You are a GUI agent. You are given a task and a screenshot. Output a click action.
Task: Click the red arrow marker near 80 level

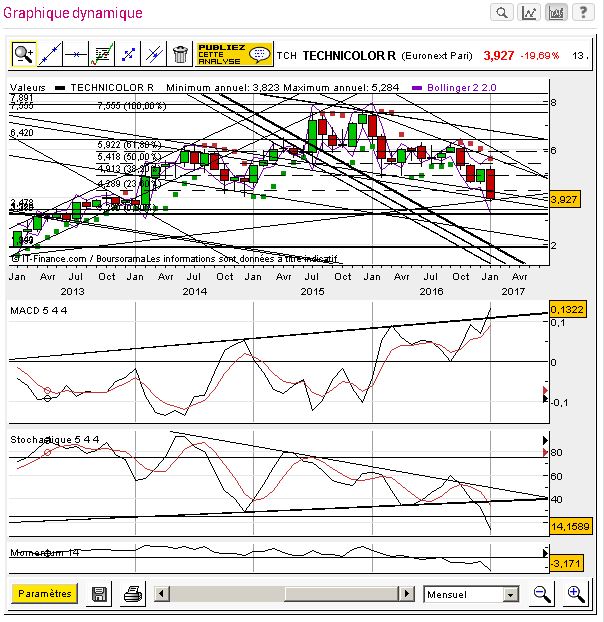tap(545, 452)
